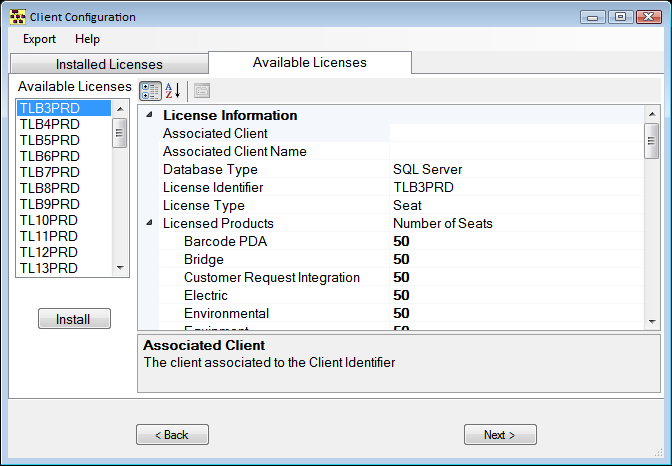Select TLB5PRD in the license list

(50, 140)
